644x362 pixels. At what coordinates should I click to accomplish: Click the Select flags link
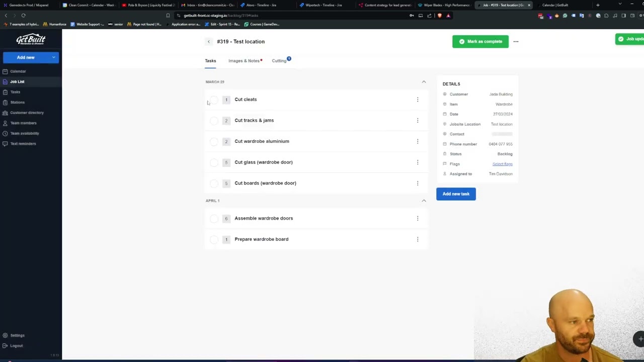coord(502,164)
